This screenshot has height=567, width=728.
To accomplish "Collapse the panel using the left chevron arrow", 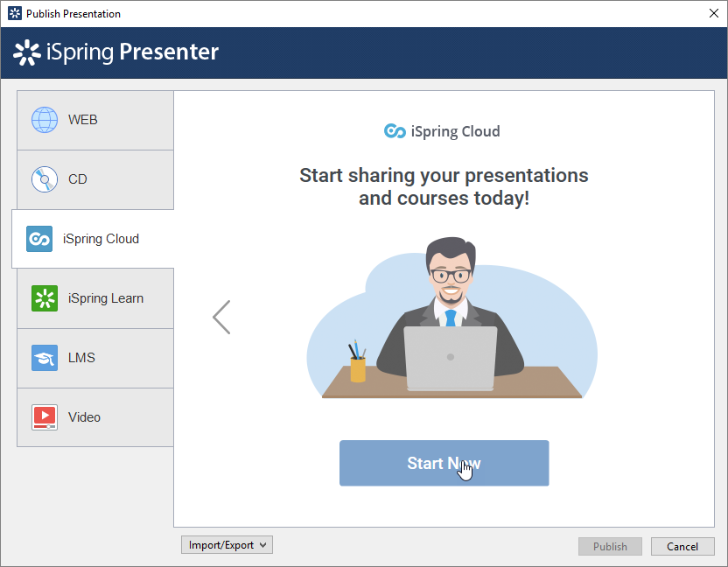I will point(221,317).
